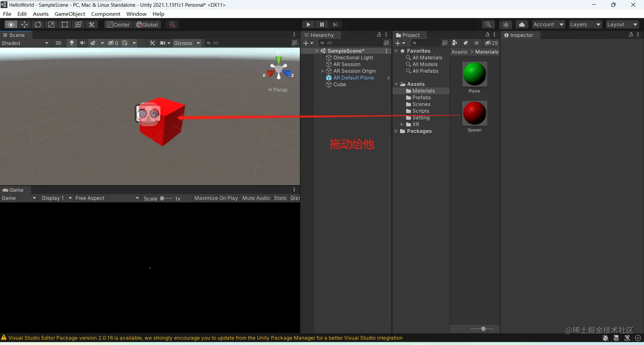The height and width of the screenshot is (345, 644).
Task: Select Cube in Hierarchy
Action: 339,84
